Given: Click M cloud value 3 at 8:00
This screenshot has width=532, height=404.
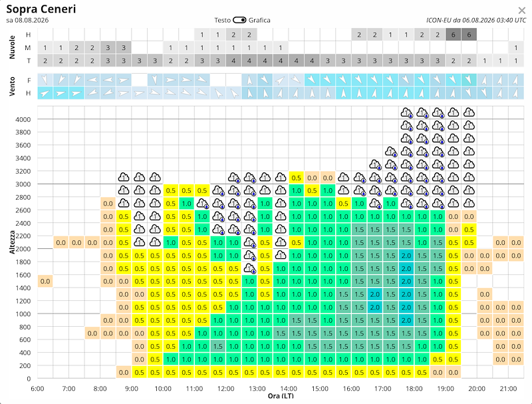Looking at the screenshot, I should (x=108, y=48).
